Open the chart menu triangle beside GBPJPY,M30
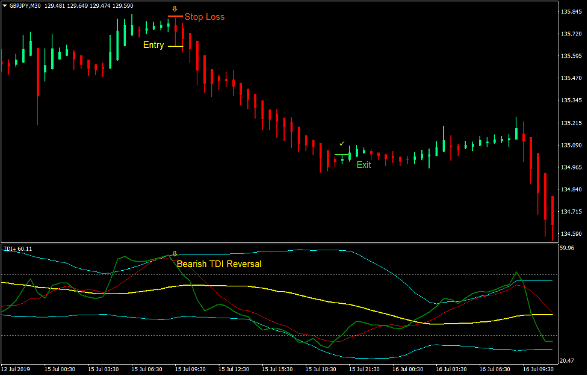 (5, 6)
